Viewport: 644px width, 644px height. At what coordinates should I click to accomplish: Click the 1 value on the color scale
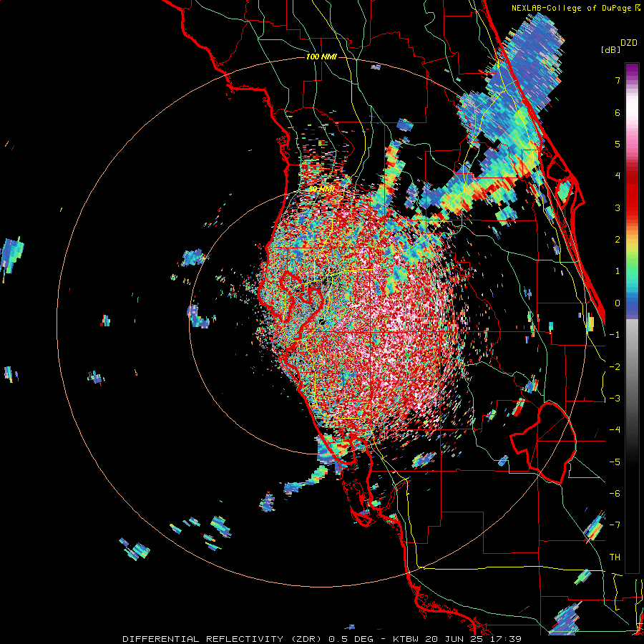click(x=618, y=271)
